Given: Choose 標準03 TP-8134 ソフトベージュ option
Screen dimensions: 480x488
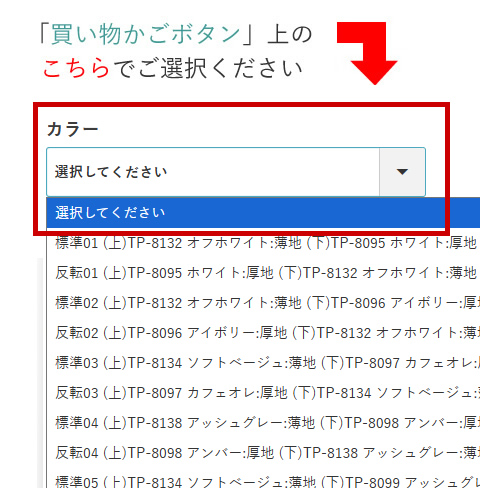Looking at the screenshot, I should coord(263,363).
